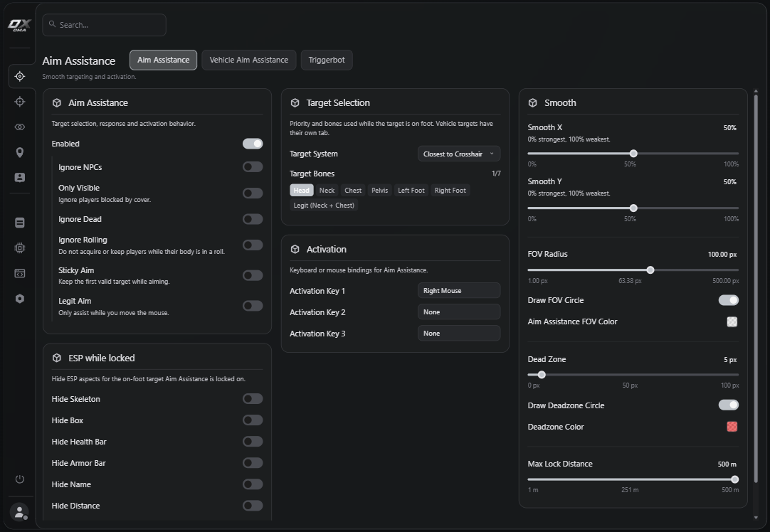The height and width of the screenshot is (532, 770).
Task: Click cube icon beside ESP while locked
Action: click(x=57, y=358)
